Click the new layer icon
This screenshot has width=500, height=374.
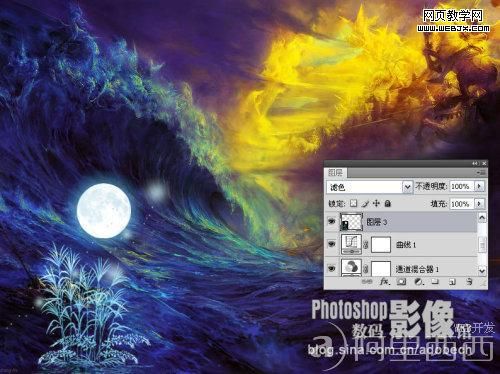pos(452,282)
